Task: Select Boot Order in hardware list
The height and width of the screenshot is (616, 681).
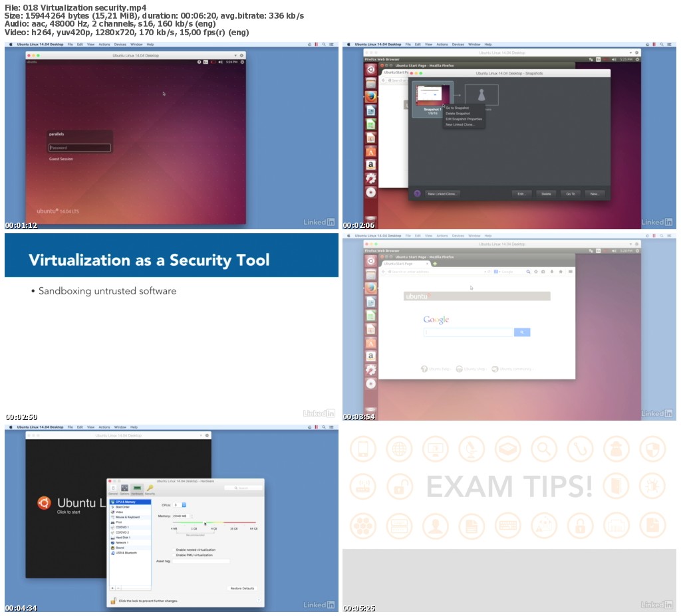Action: coord(130,507)
